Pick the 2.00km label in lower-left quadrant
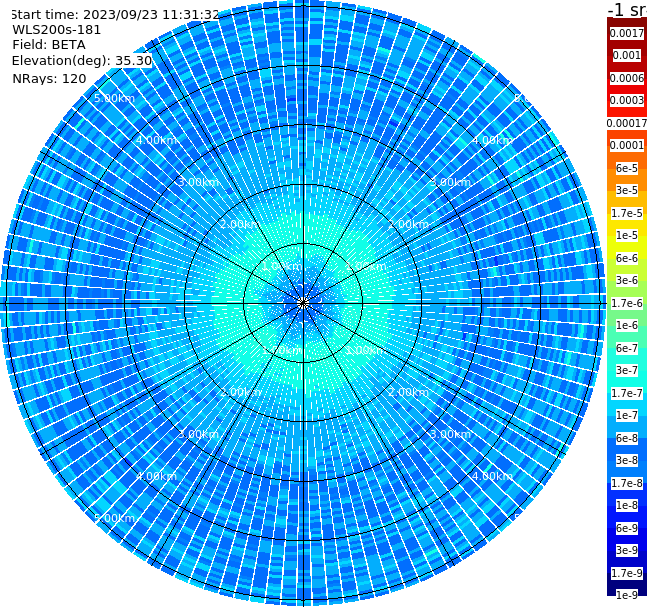This screenshot has height=607, width=647. pyautogui.click(x=241, y=392)
